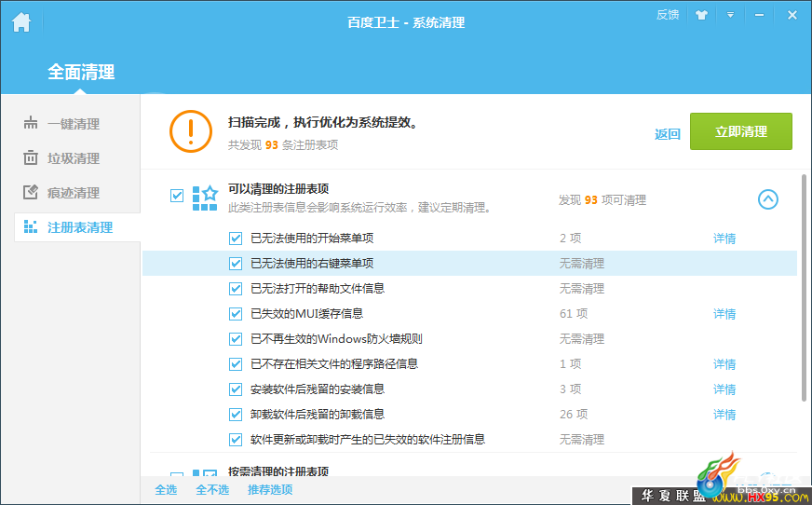Open 详情 for 已无法使用的开始菜单项

724,239
